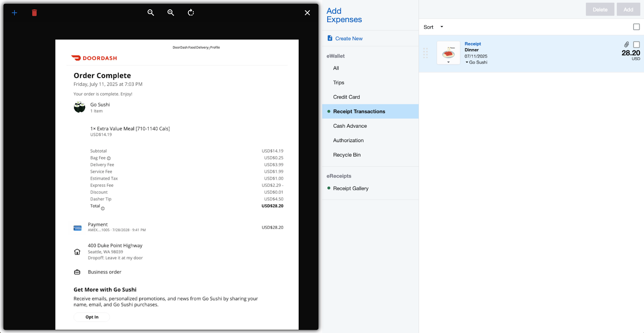Image resolution: width=644 pixels, height=333 pixels.
Task: Rotate the receipt image clockwise
Action: coord(191,12)
